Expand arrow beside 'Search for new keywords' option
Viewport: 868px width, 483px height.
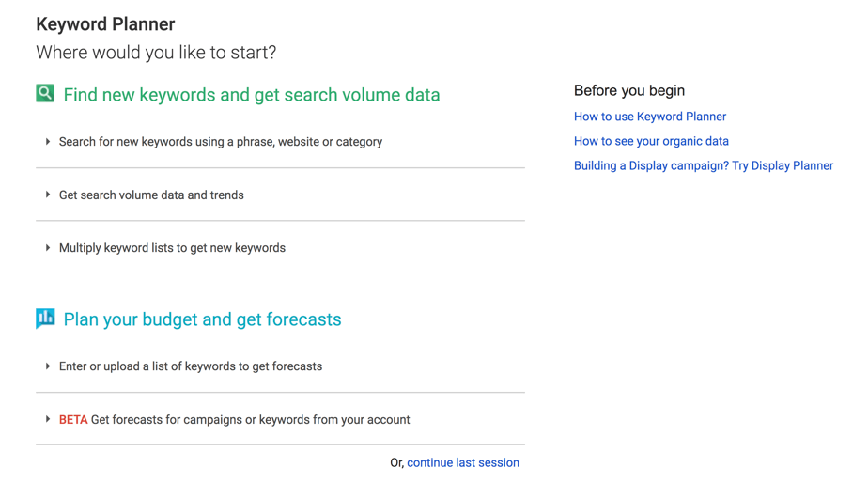(48, 142)
